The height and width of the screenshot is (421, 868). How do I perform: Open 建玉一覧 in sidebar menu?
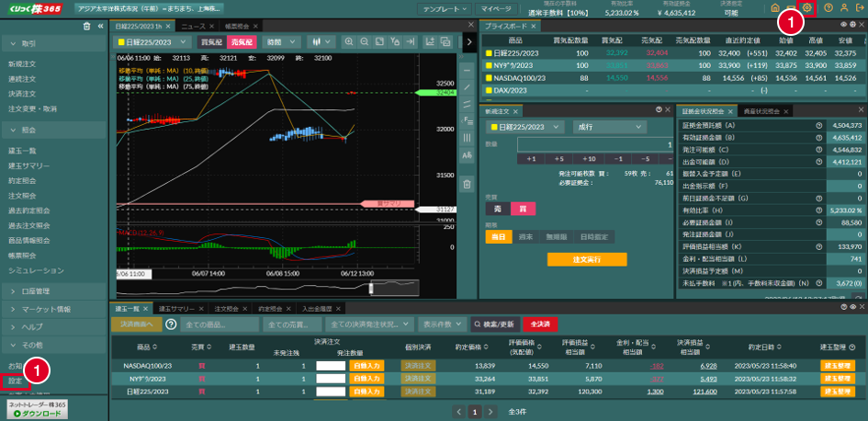coord(22,151)
